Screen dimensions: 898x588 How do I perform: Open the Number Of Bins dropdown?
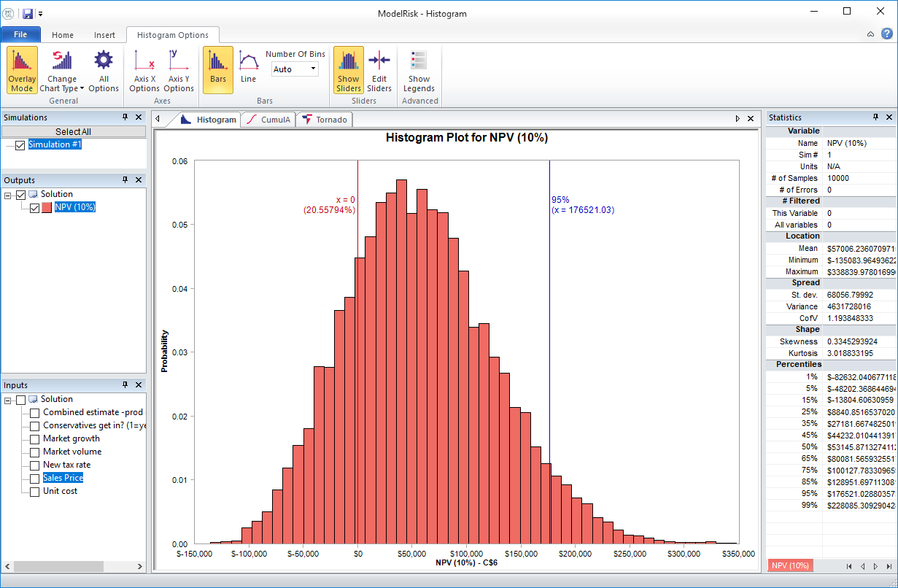(x=312, y=69)
